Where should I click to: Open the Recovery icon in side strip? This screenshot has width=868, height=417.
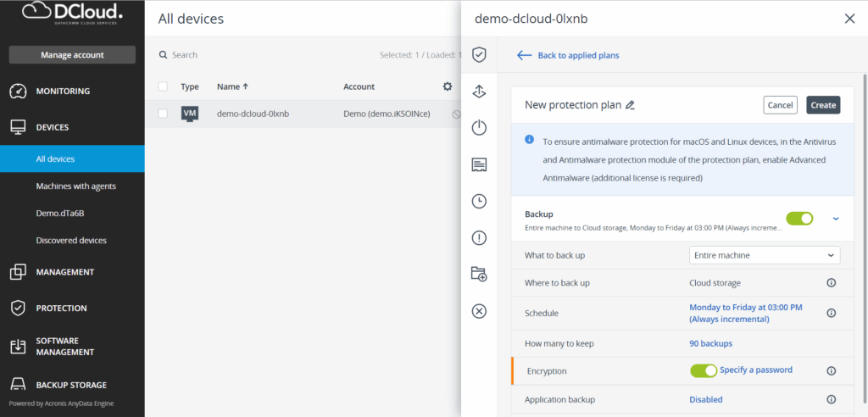point(479,92)
